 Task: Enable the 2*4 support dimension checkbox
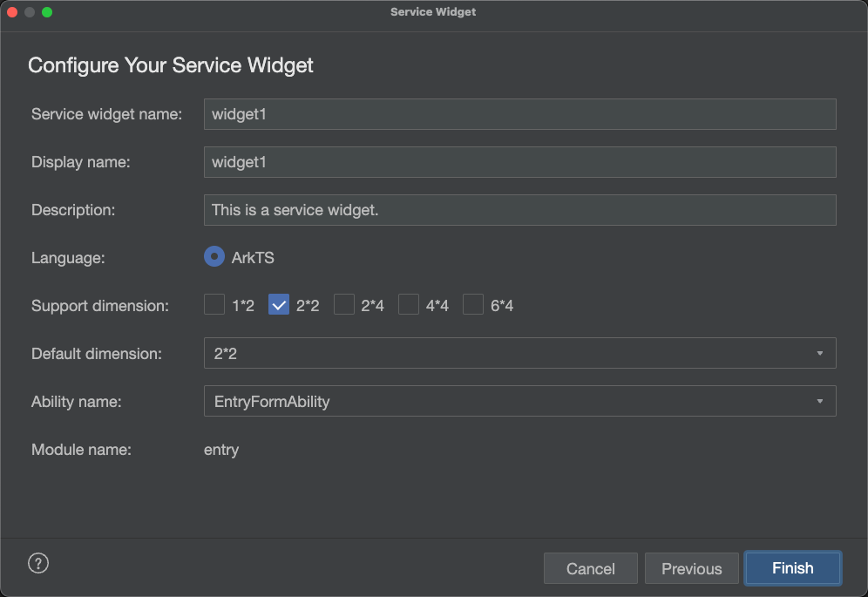coord(343,304)
